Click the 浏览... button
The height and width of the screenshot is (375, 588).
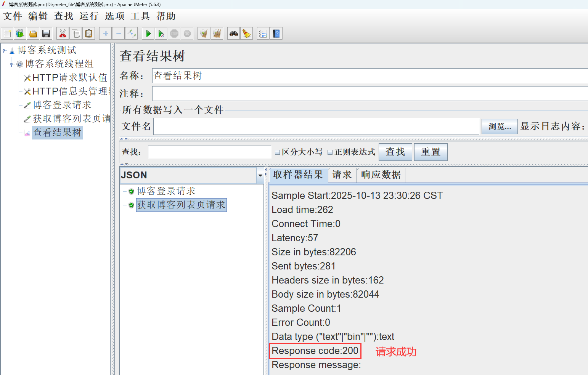[x=500, y=127]
